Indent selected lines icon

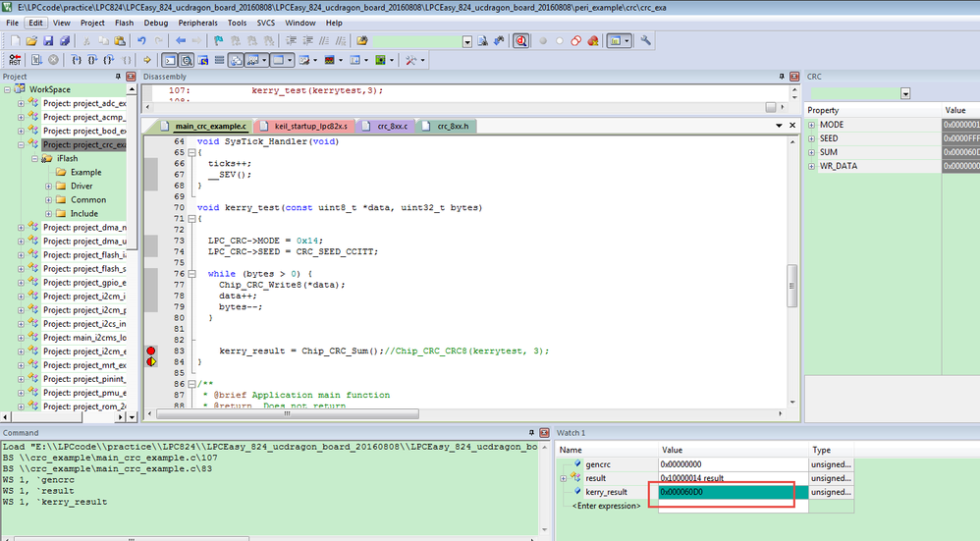[292, 40]
